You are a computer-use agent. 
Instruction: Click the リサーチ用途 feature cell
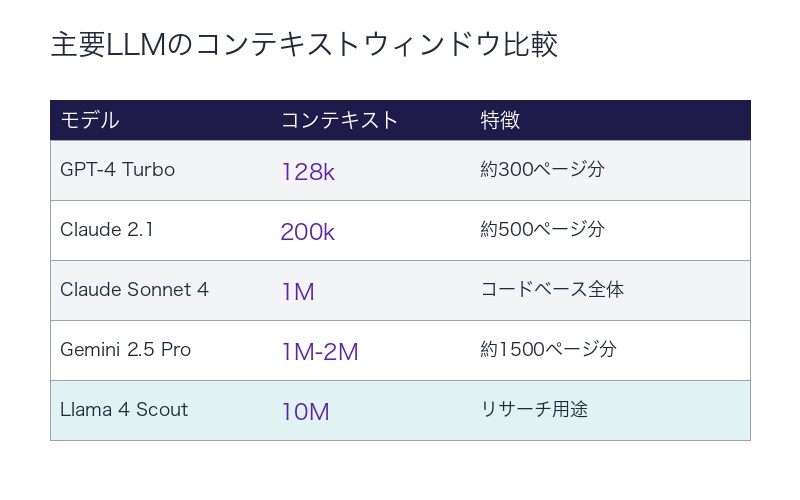click(535, 410)
